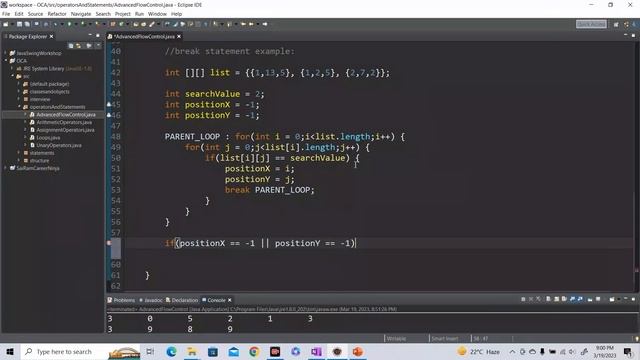
Task: Click the Windows Start button
Action: [10, 351]
